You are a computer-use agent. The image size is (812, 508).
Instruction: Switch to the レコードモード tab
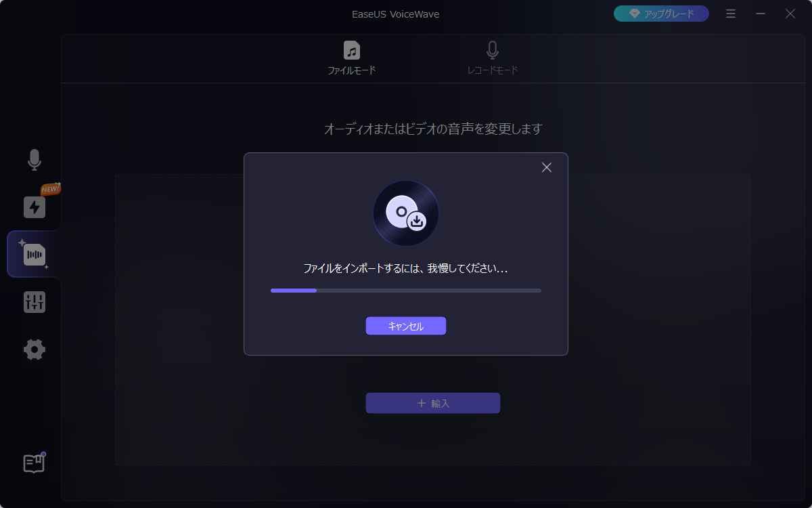click(492, 69)
